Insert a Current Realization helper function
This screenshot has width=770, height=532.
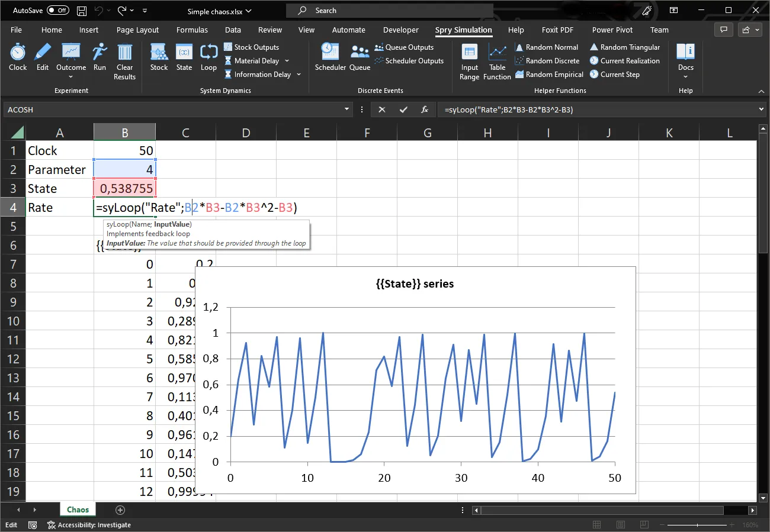coord(625,60)
